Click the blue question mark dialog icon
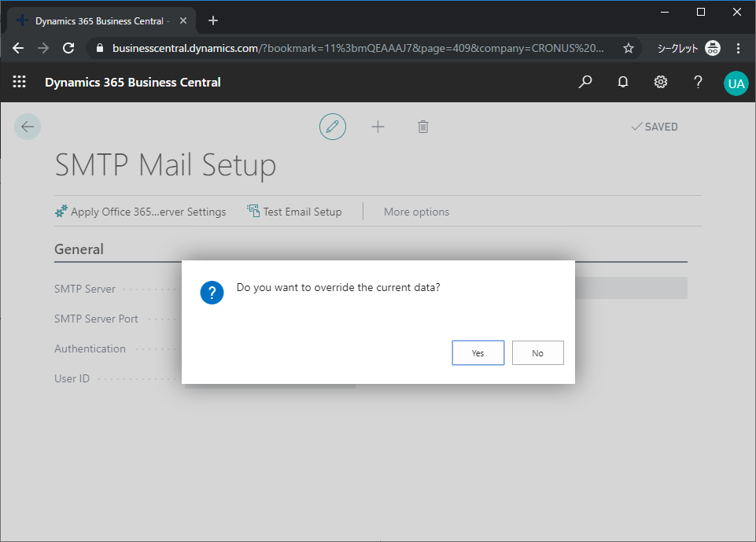 click(212, 293)
